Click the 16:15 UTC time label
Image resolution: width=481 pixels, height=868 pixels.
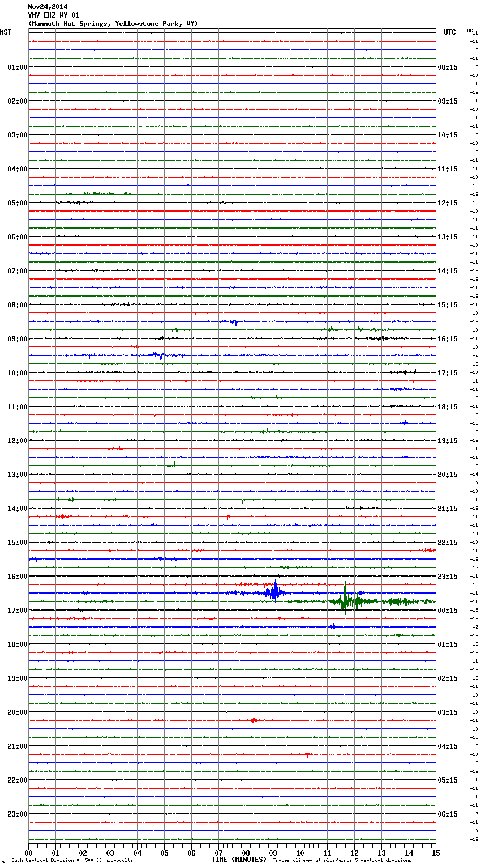448,339
